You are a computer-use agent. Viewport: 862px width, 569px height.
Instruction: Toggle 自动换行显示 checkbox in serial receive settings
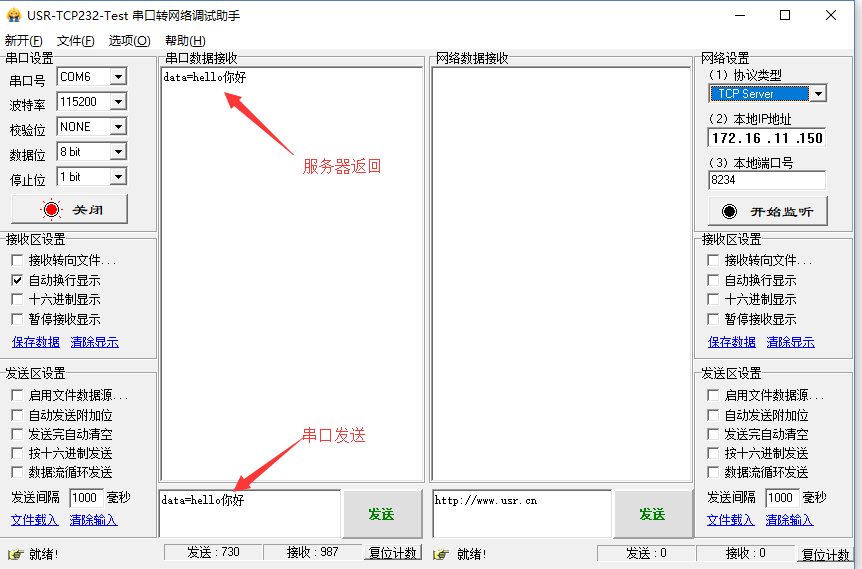tap(17, 281)
